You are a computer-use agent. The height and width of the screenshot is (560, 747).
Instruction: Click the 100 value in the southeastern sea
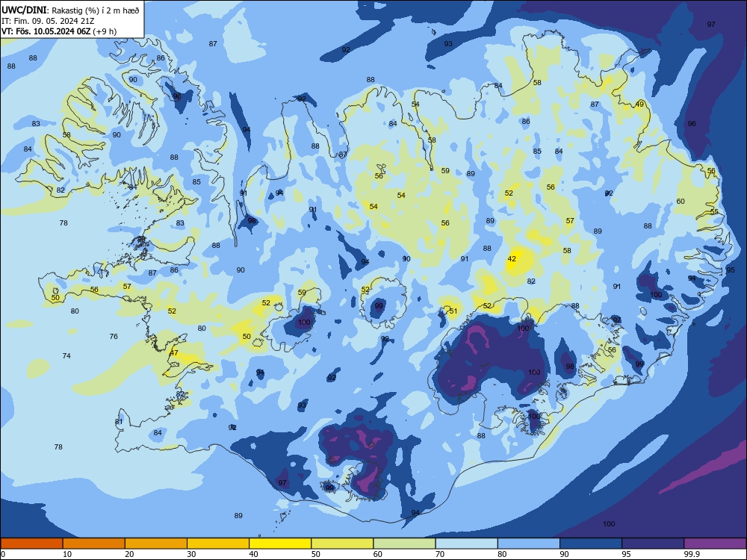click(x=609, y=524)
